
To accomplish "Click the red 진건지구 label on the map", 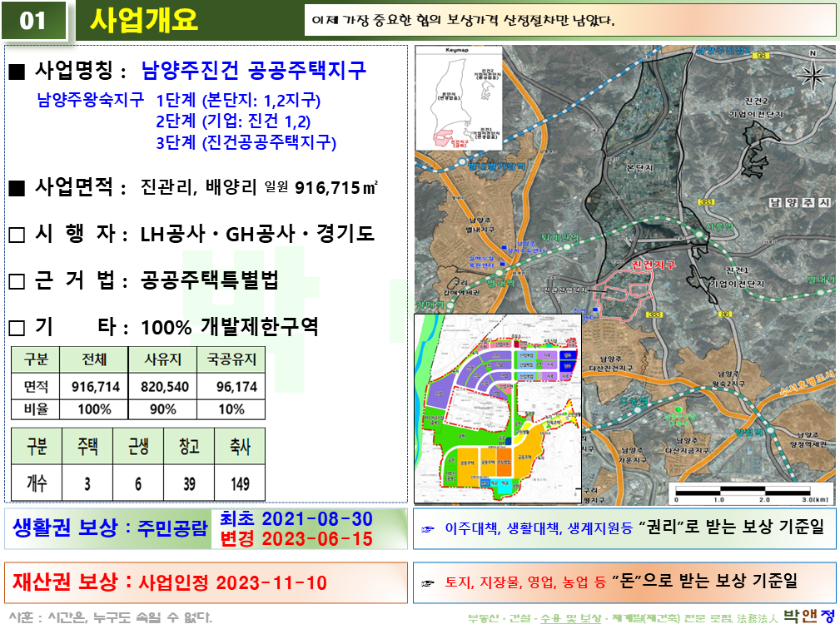I will [653, 265].
